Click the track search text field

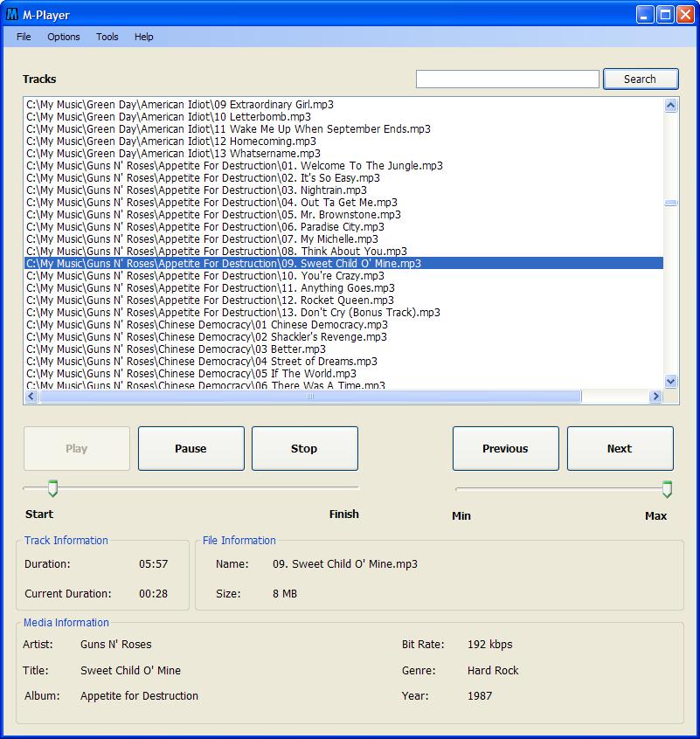[x=507, y=79]
